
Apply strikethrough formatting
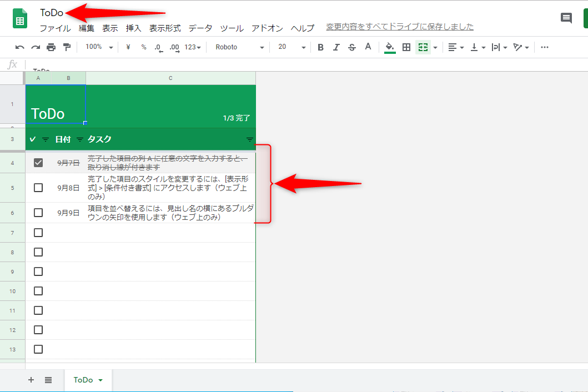point(351,47)
